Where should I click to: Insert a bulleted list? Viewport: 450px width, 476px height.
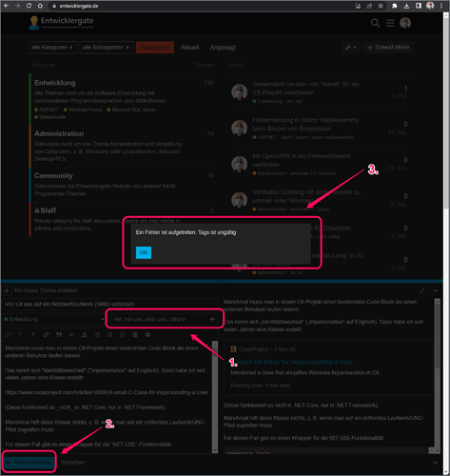(x=97, y=334)
